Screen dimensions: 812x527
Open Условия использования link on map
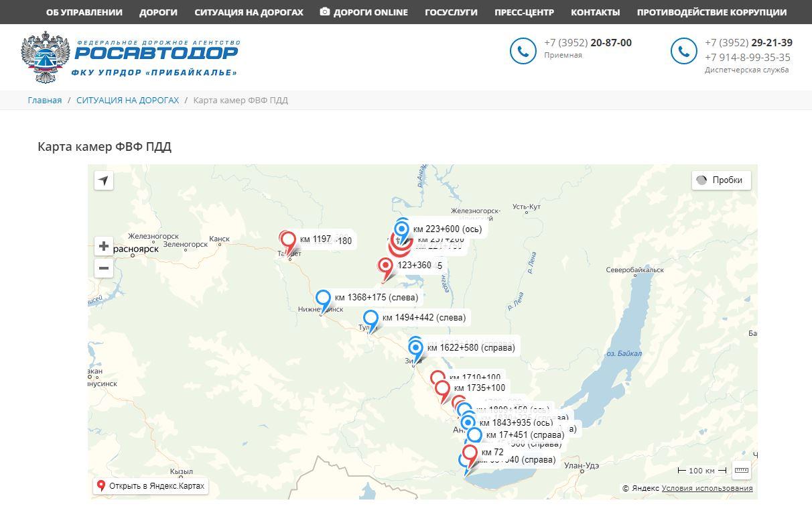click(707, 488)
